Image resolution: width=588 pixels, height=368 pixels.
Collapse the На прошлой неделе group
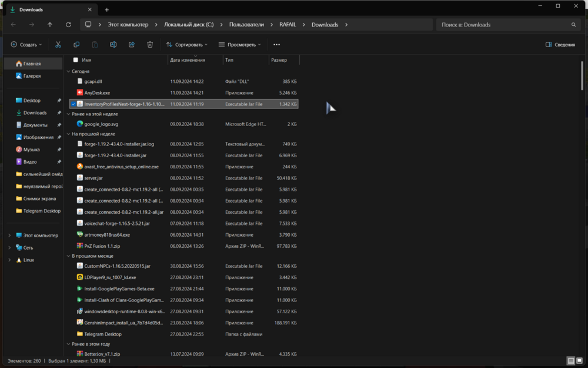tap(68, 134)
